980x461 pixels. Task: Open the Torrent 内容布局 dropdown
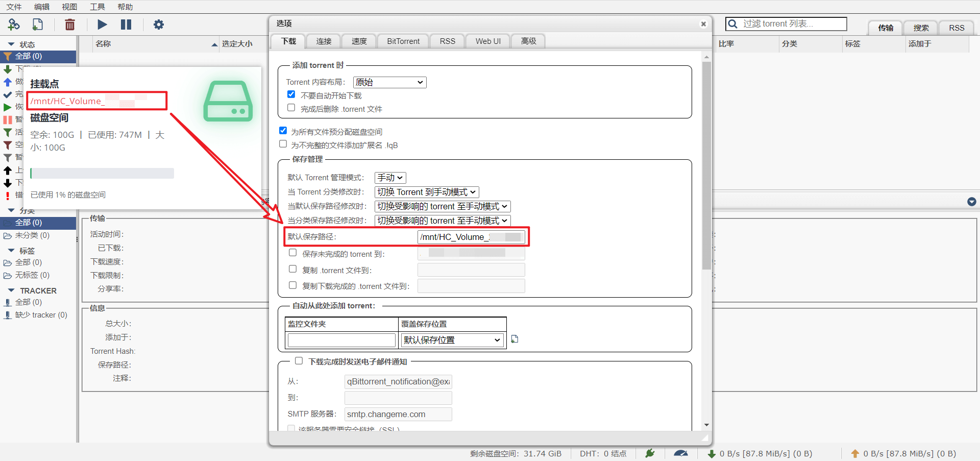(390, 82)
